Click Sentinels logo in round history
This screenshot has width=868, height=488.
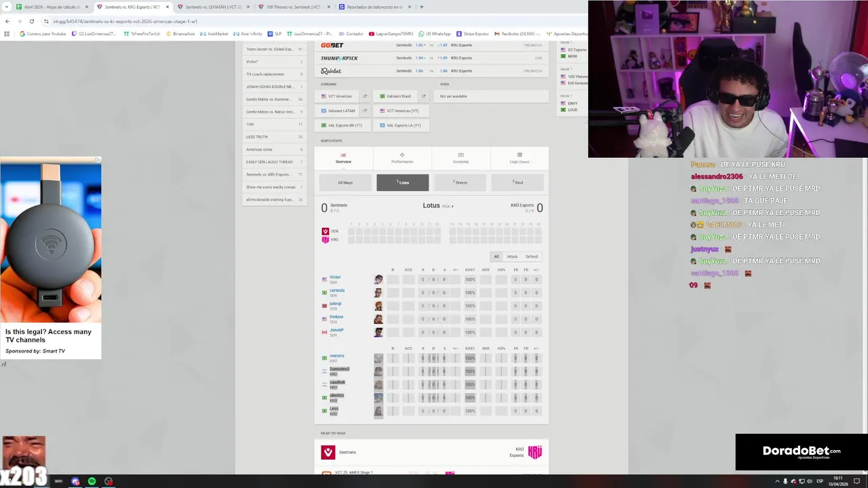coord(325,231)
